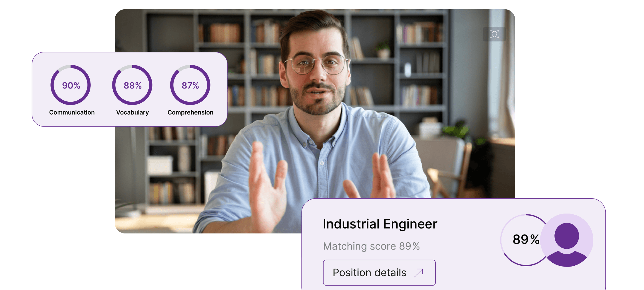Click the Vocabulary label
This screenshot has height=290, width=644.
132,112
